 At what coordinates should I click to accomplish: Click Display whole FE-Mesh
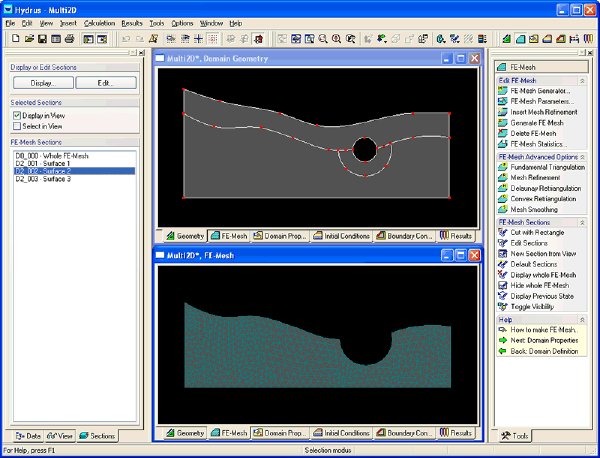[x=543, y=275]
